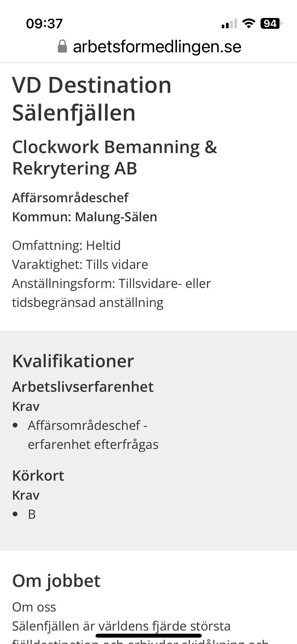Tap the Varaktighet: Tills vidare line

(x=80, y=264)
